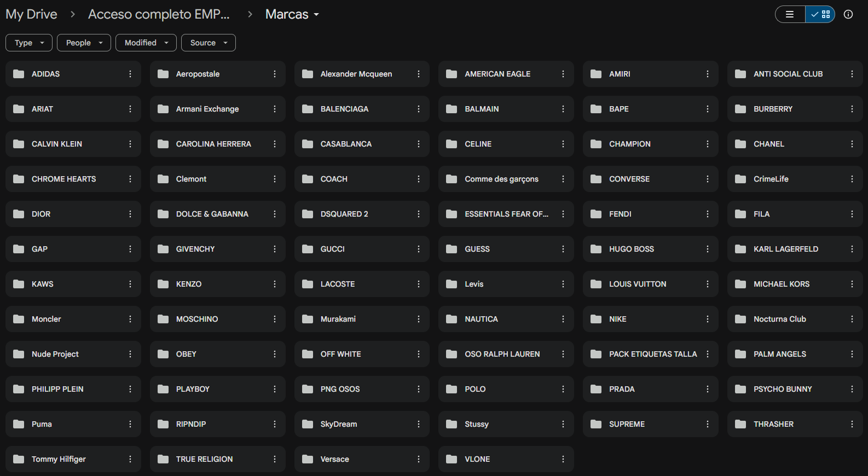Open more actions for CHANEL folder
Image resolution: width=868 pixels, height=476 pixels.
point(852,144)
